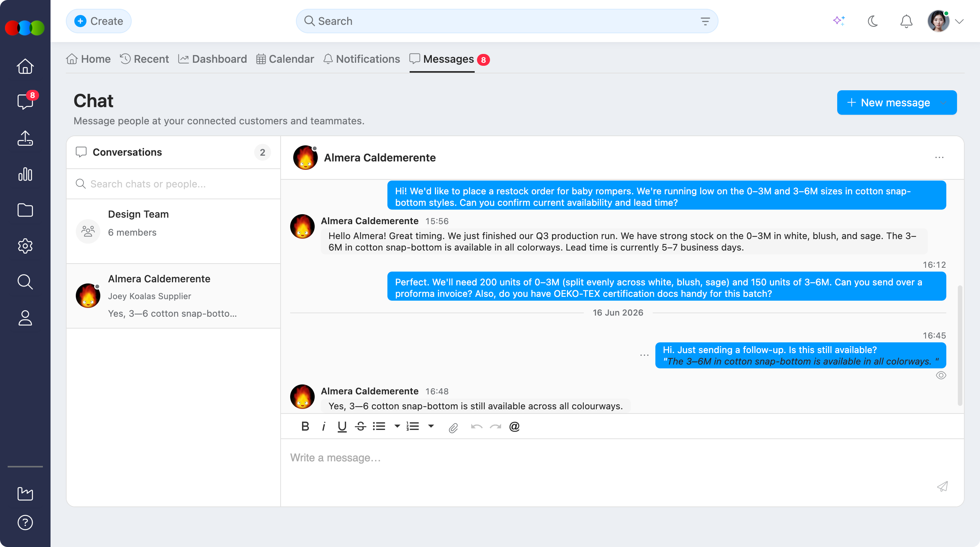The image size is (980, 547).
Task: Expand the user account menu chevron
Action: (959, 21)
